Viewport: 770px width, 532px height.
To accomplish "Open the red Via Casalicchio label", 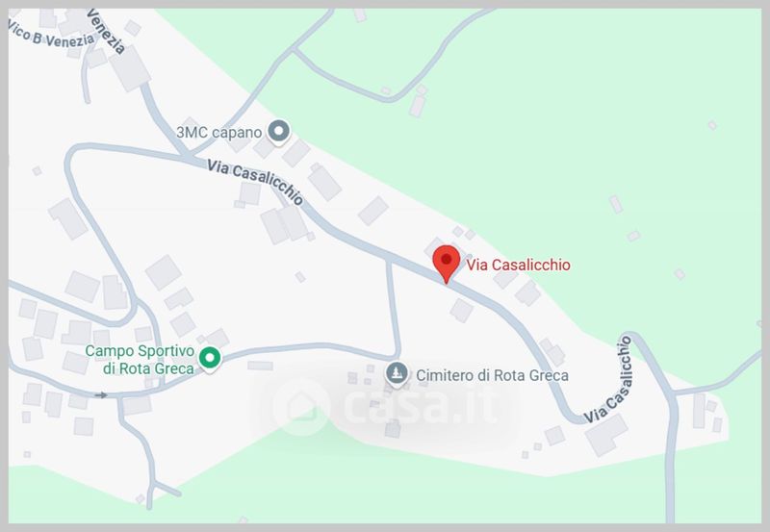I will [518, 265].
